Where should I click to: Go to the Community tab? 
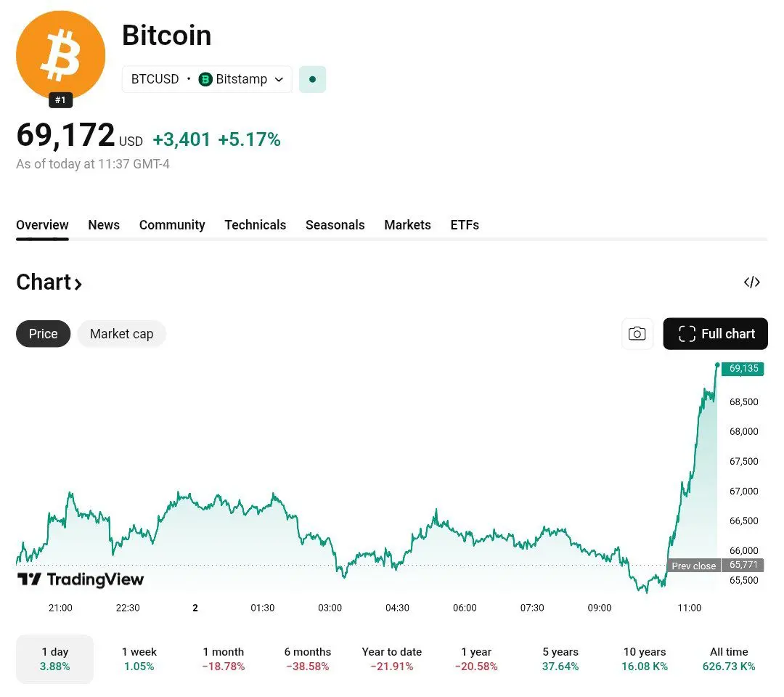[172, 225]
